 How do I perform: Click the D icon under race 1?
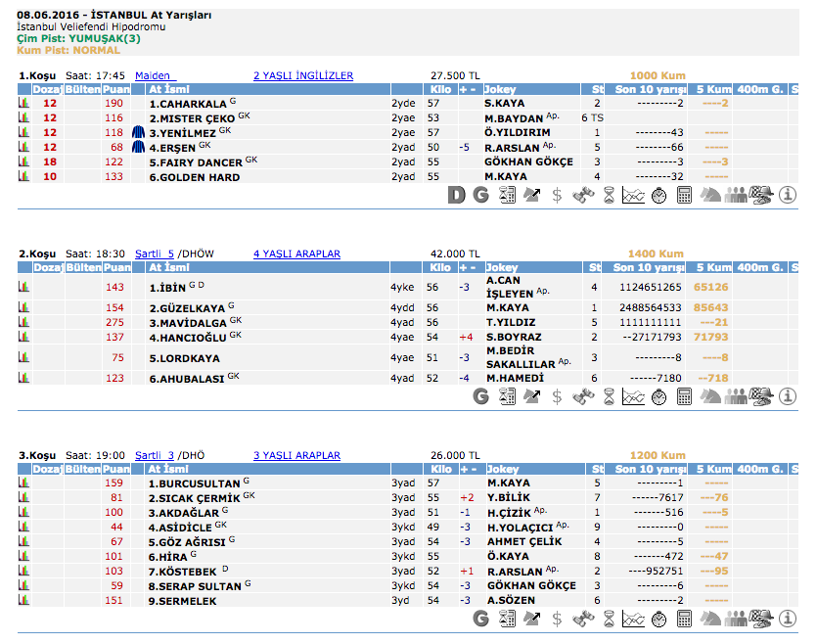point(455,195)
